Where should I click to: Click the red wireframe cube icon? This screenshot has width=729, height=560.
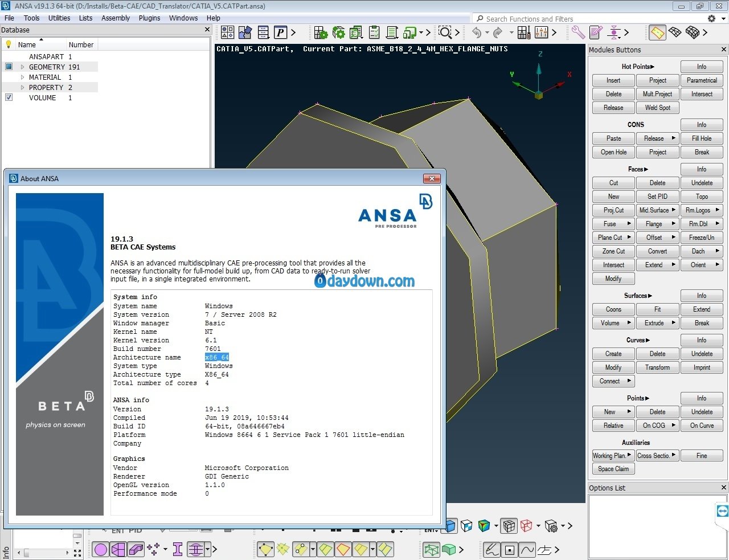[526, 526]
